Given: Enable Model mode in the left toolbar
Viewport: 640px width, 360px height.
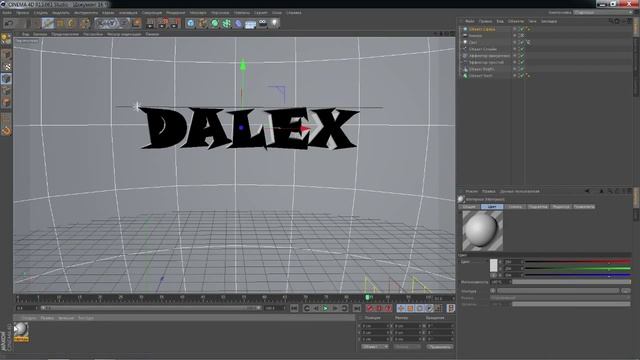Looking at the screenshot, I should tap(6, 54).
